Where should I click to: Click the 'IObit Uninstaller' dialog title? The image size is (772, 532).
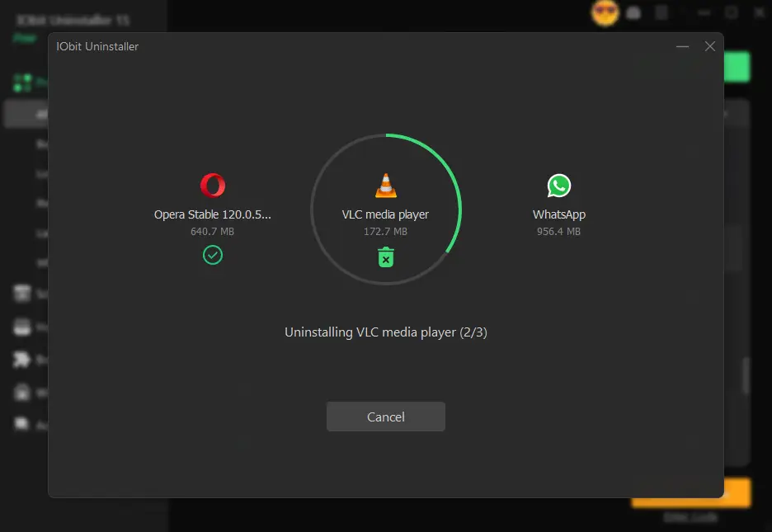pos(97,46)
